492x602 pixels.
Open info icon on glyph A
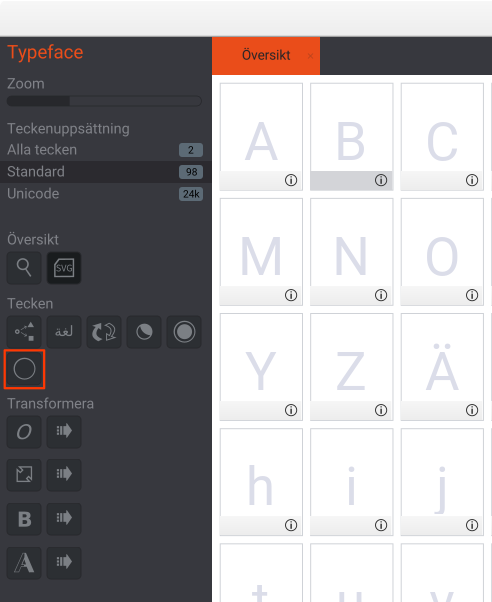pos(291,180)
